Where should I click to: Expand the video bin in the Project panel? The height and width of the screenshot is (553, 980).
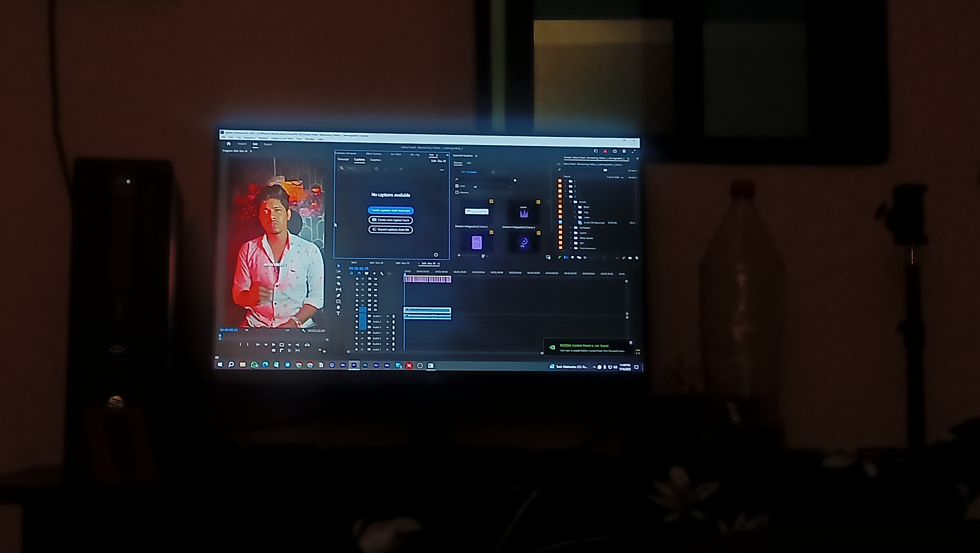[x=575, y=217]
